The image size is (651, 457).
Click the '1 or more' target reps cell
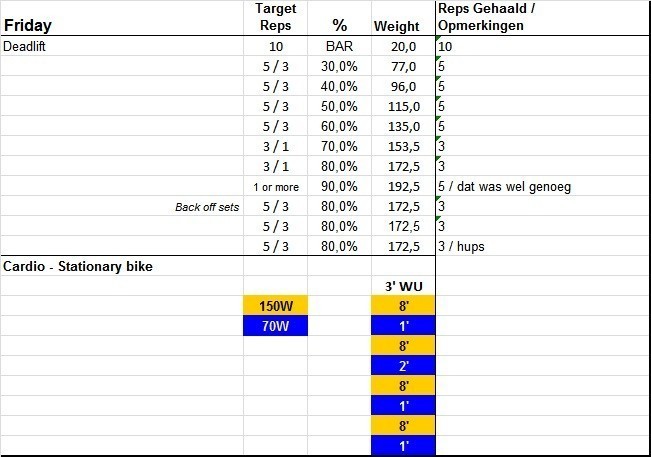tap(275, 186)
